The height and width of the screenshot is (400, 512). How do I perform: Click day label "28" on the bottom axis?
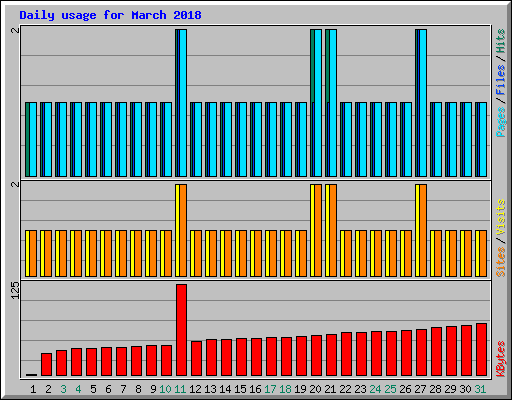point(435,389)
